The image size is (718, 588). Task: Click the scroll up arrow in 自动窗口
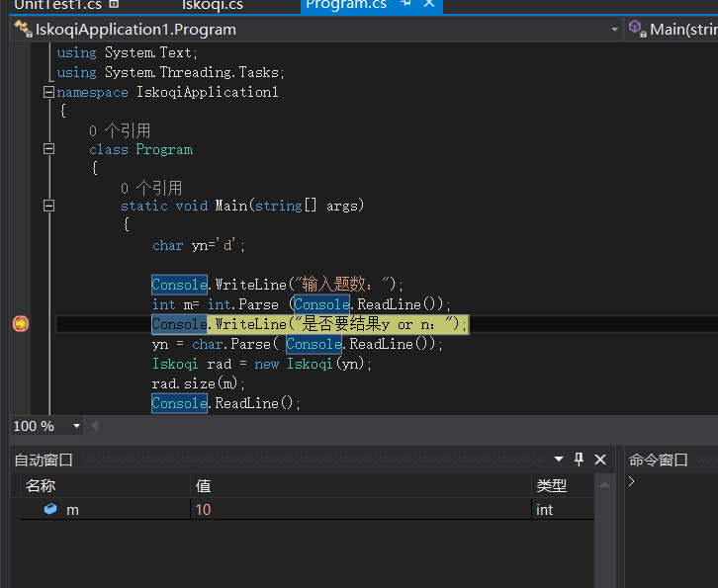coord(604,484)
